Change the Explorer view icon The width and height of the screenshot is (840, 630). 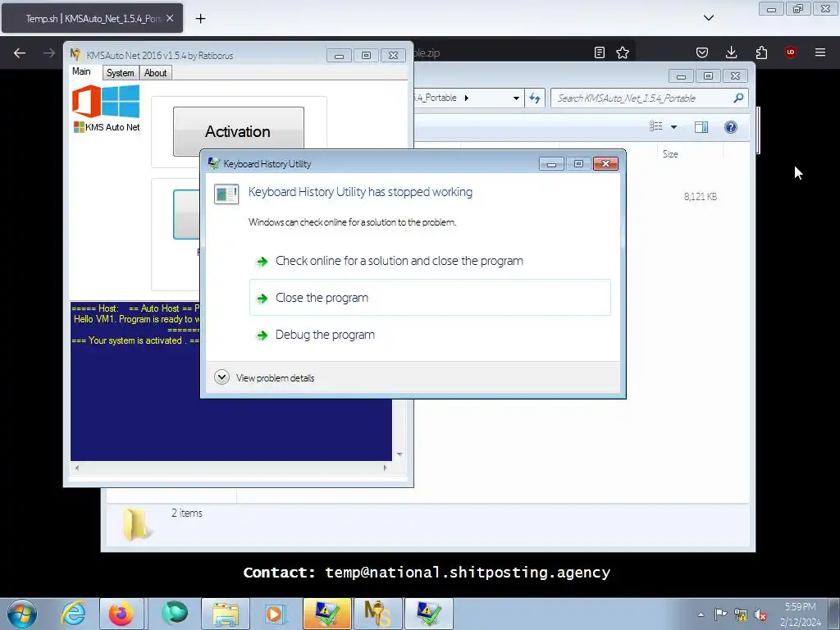pos(655,126)
